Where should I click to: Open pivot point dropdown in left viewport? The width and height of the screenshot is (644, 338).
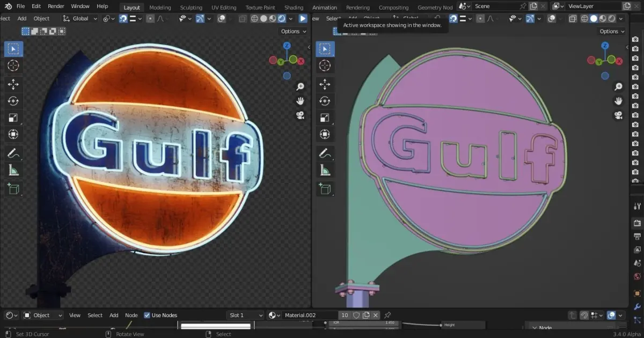[109, 18]
